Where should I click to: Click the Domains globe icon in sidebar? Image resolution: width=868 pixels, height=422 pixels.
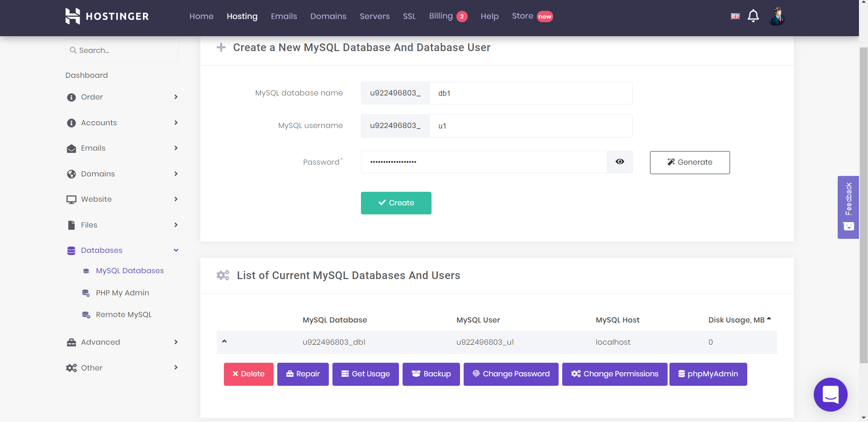tap(71, 174)
